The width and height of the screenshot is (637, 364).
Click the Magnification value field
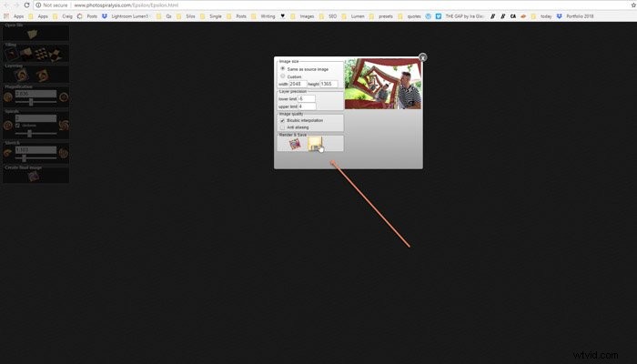tap(35, 94)
